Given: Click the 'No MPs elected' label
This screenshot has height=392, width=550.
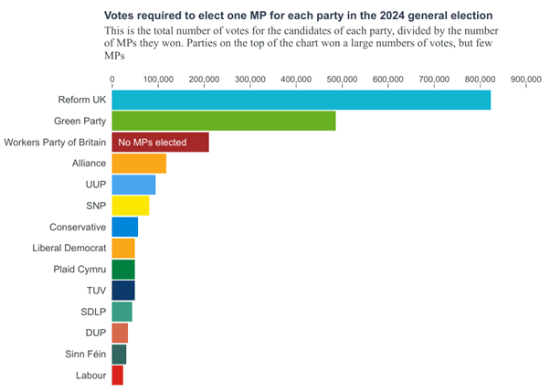Looking at the screenshot, I should (x=152, y=143).
